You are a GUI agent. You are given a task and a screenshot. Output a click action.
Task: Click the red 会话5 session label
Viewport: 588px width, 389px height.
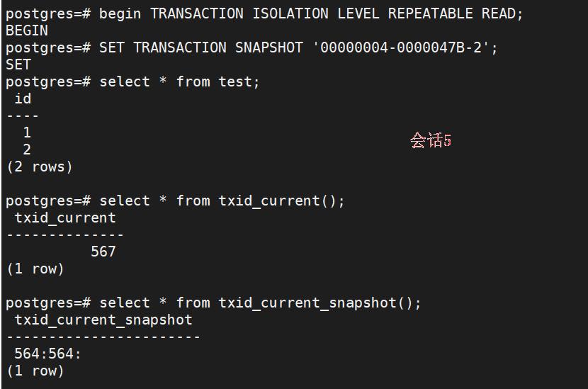pyautogui.click(x=430, y=140)
